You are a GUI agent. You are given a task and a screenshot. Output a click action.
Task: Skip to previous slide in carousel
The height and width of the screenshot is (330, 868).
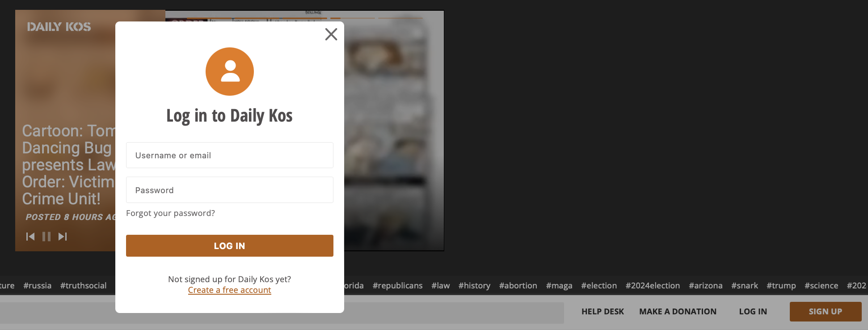click(30, 237)
